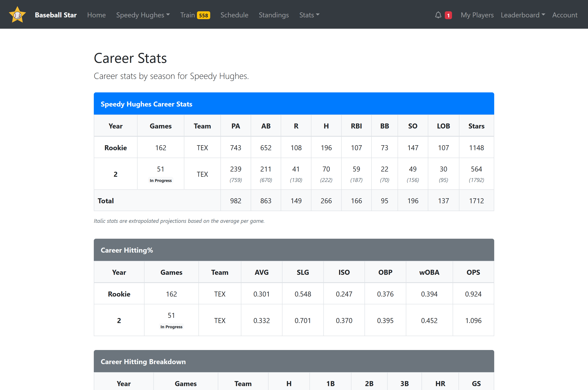Screen dimensions: 588x390
Task: Open the Schedule page
Action: click(234, 15)
